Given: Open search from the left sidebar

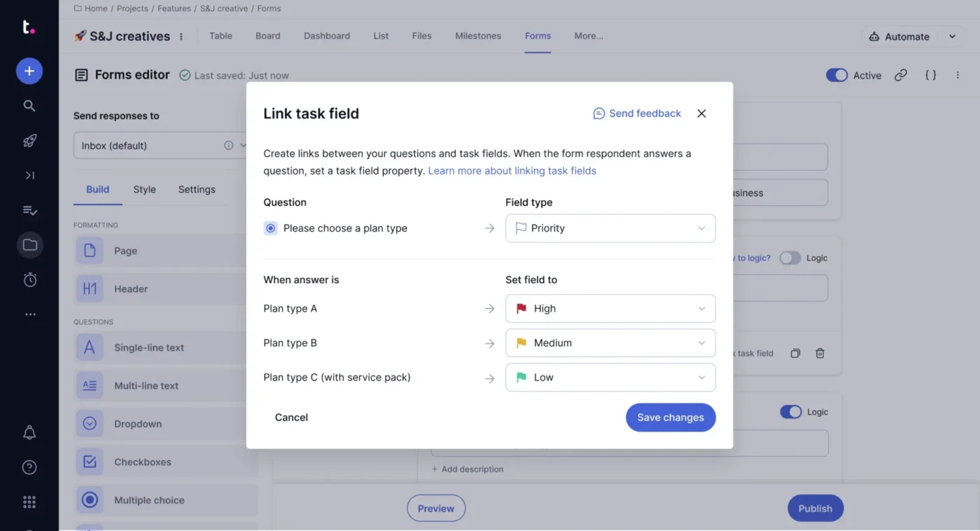Looking at the screenshot, I should pyautogui.click(x=29, y=106).
